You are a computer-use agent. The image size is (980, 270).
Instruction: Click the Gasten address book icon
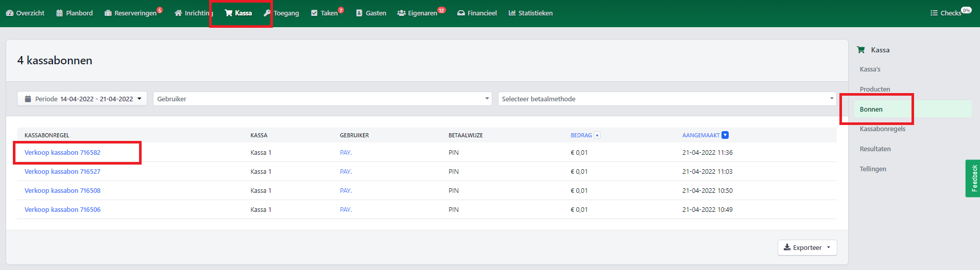(359, 13)
